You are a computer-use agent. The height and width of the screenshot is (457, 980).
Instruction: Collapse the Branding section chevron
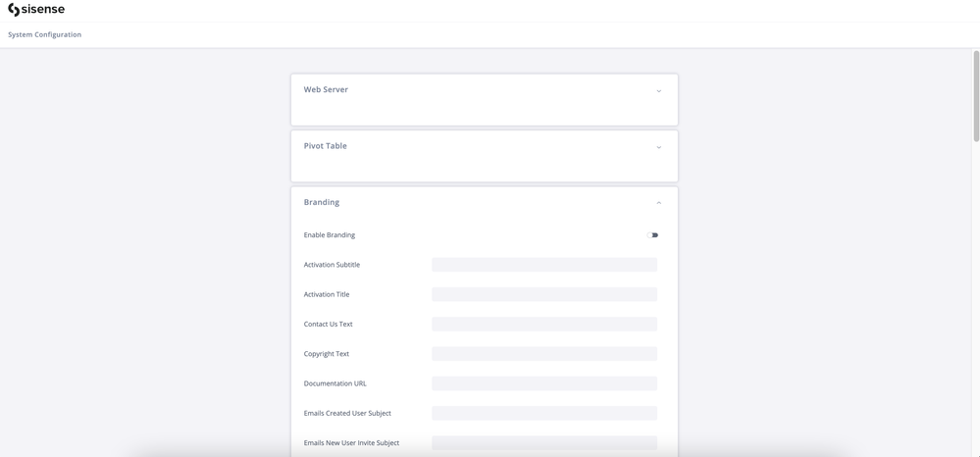[658, 203]
